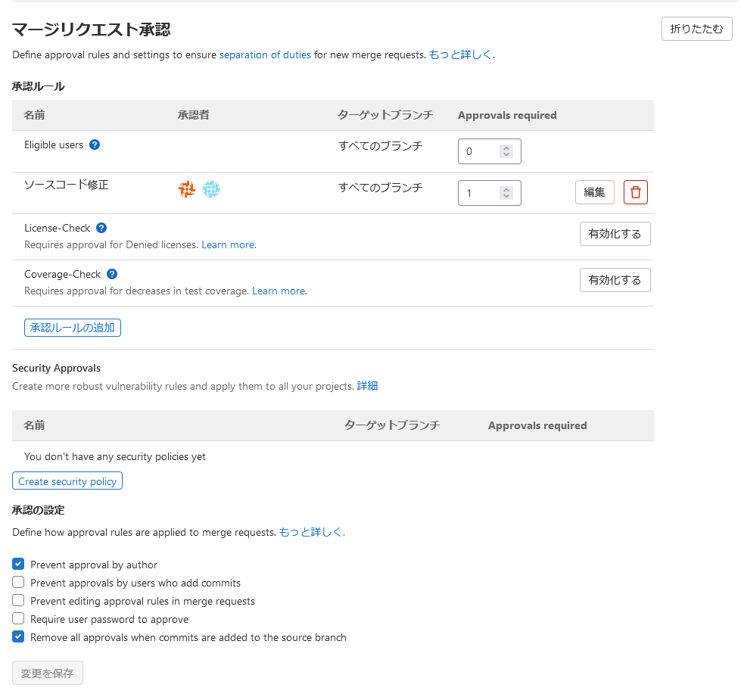
Task: Click Create security policy button
Action: [x=67, y=481]
